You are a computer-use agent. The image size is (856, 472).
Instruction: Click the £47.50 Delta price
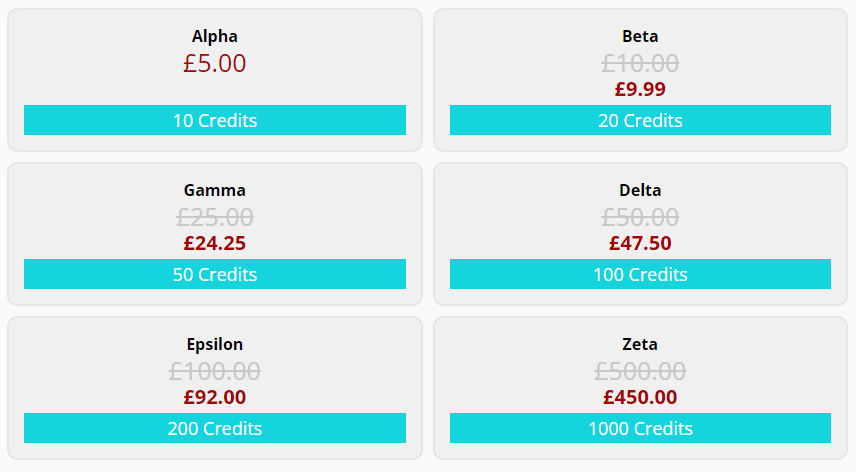point(640,243)
